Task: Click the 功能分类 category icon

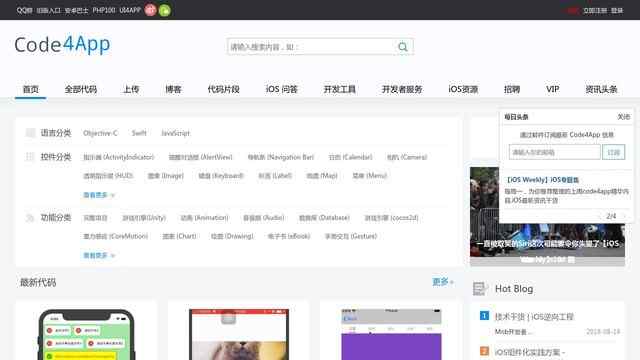Action: 30,218
